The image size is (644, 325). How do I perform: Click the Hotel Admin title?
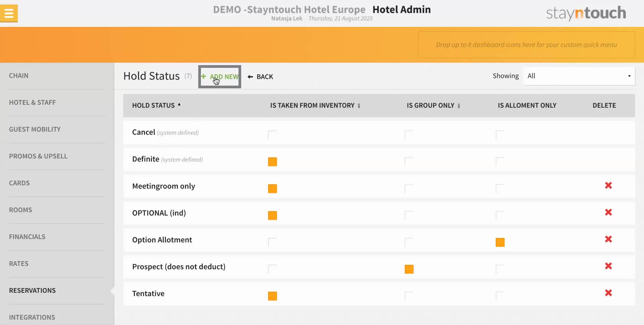401,9
